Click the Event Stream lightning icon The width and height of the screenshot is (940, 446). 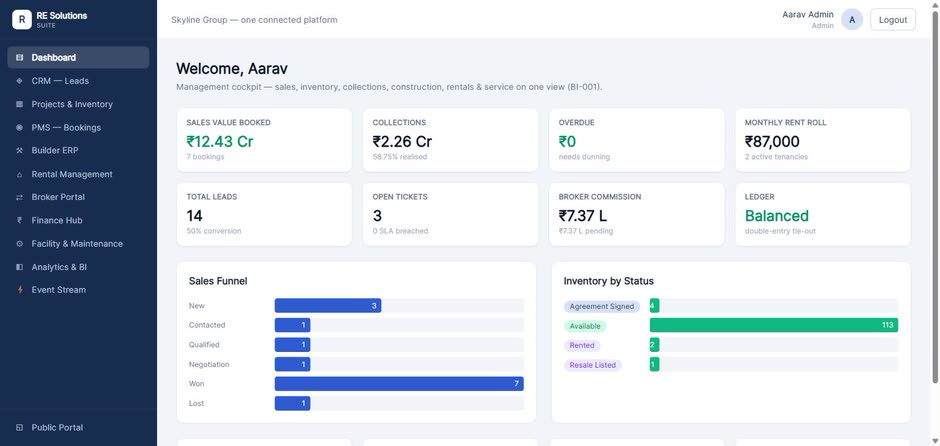click(x=19, y=290)
